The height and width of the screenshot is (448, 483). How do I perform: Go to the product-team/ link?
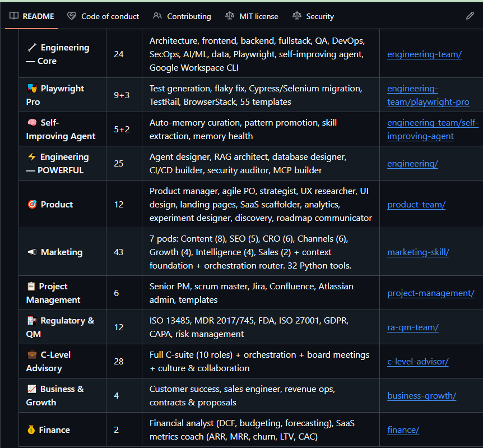point(416,205)
